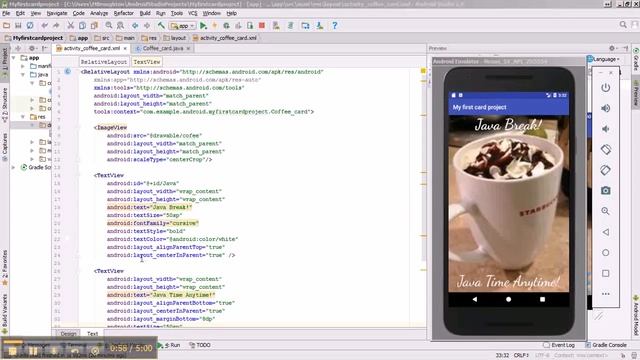Expand the manifests folder node
Image resolution: width=640 pixels, height=360 pixels.
coord(23,66)
